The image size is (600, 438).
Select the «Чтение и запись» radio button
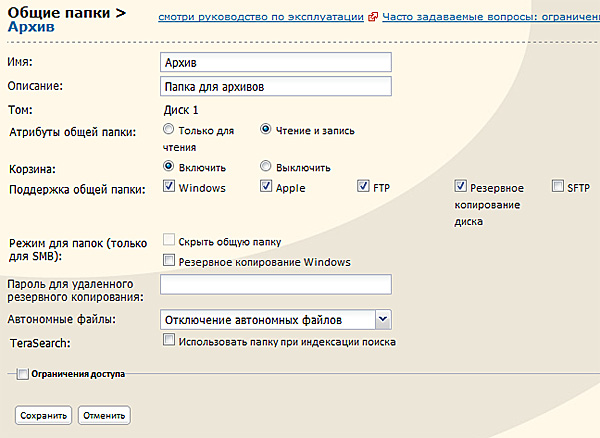tap(266, 130)
